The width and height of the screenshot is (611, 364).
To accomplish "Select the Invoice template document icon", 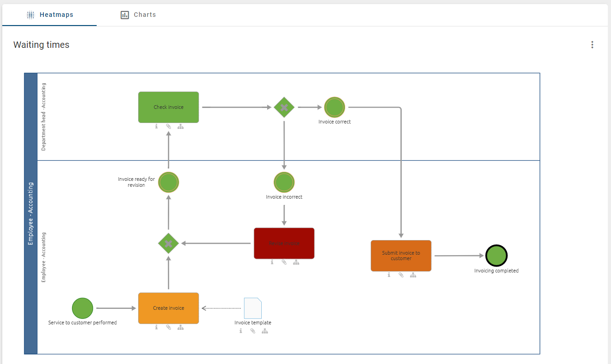I will [x=253, y=308].
